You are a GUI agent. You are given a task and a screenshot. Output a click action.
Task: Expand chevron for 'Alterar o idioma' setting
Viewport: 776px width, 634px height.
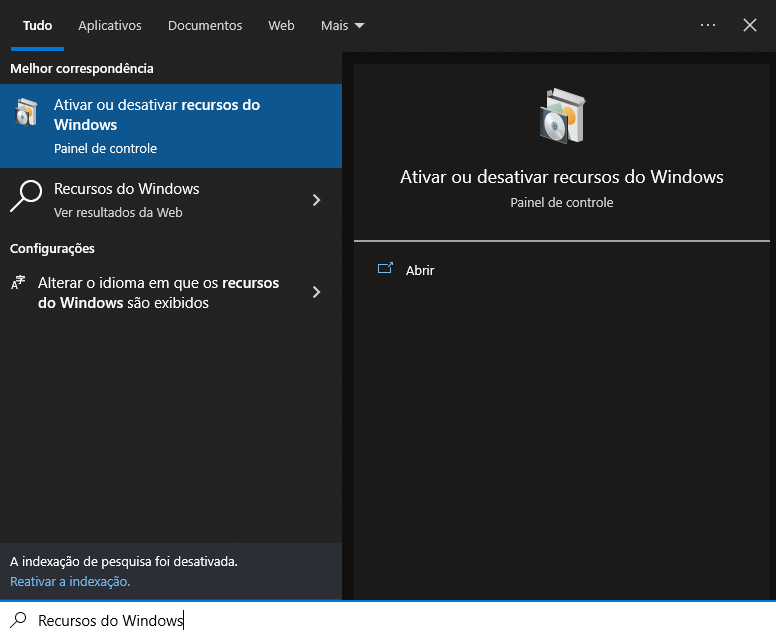click(x=317, y=292)
